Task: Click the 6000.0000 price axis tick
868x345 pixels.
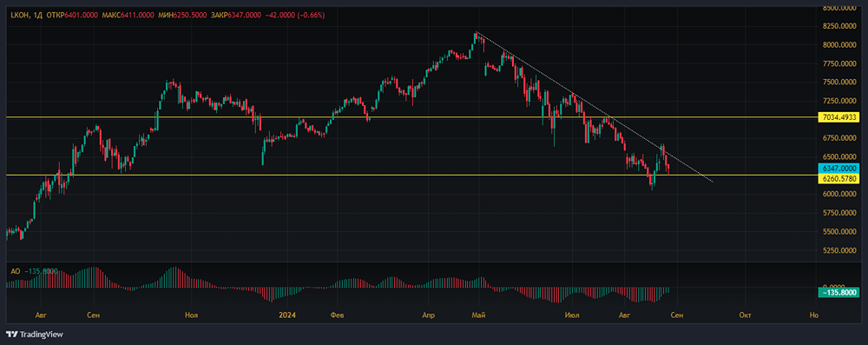Action: point(839,194)
